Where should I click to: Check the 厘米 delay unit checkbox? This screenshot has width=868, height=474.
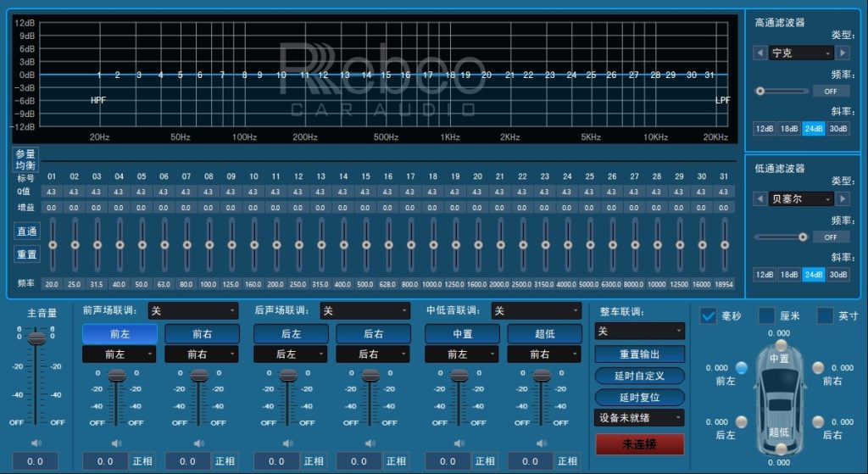tap(766, 315)
